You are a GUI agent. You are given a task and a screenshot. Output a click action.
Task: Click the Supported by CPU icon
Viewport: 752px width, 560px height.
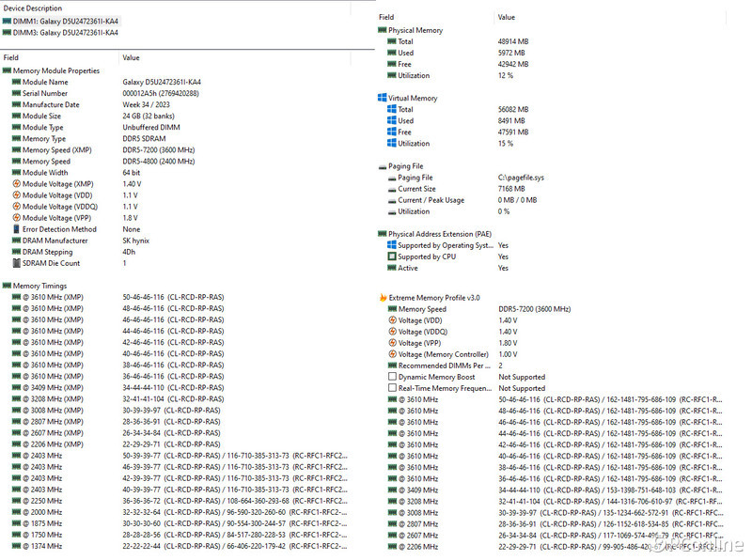392,257
